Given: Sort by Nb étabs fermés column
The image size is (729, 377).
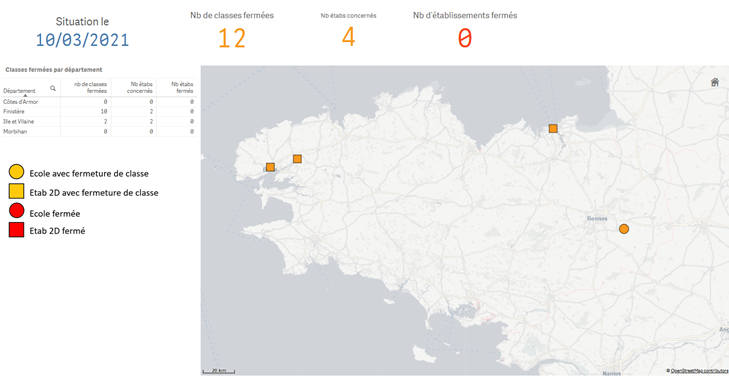Looking at the screenshot, I should [182, 87].
